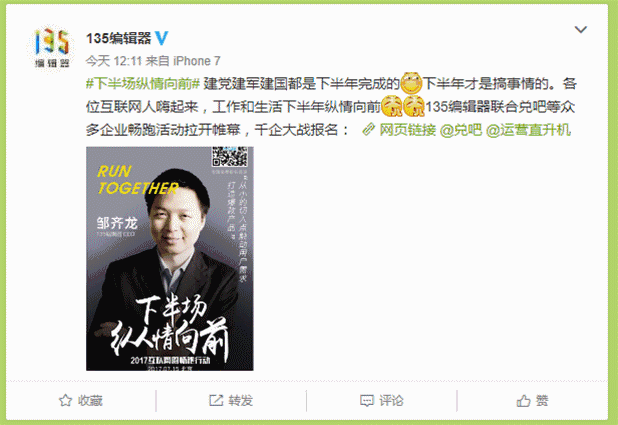Click the 转发 share icon
This screenshot has height=425, width=618.
(216, 401)
